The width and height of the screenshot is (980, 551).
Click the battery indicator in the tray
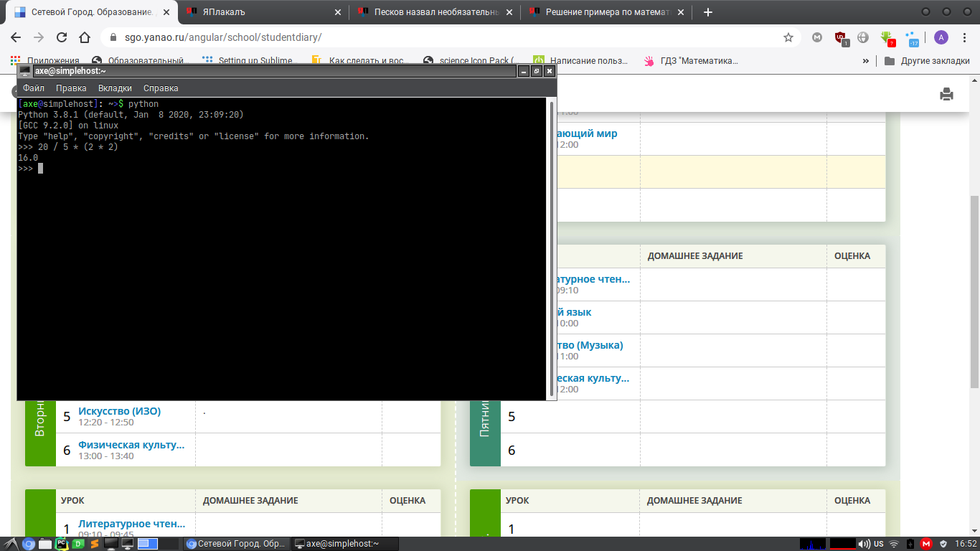pyautogui.click(x=910, y=544)
